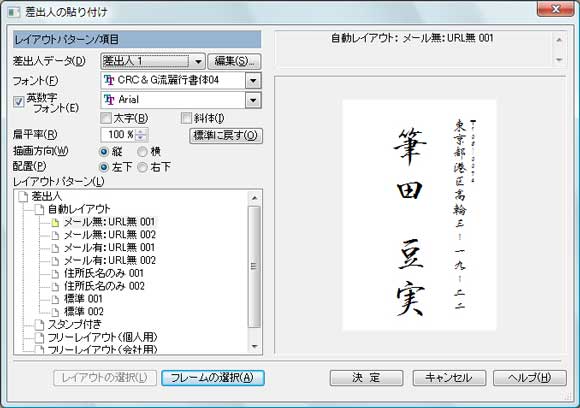The image size is (580, 408).
Task: Click layout tree scrollbar down arrow
Action: point(254,347)
